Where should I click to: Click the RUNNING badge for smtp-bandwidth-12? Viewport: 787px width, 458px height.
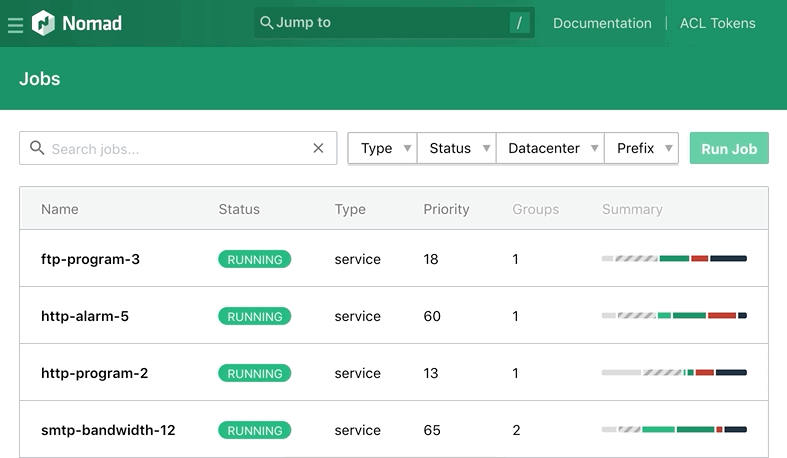pos(254,430)
